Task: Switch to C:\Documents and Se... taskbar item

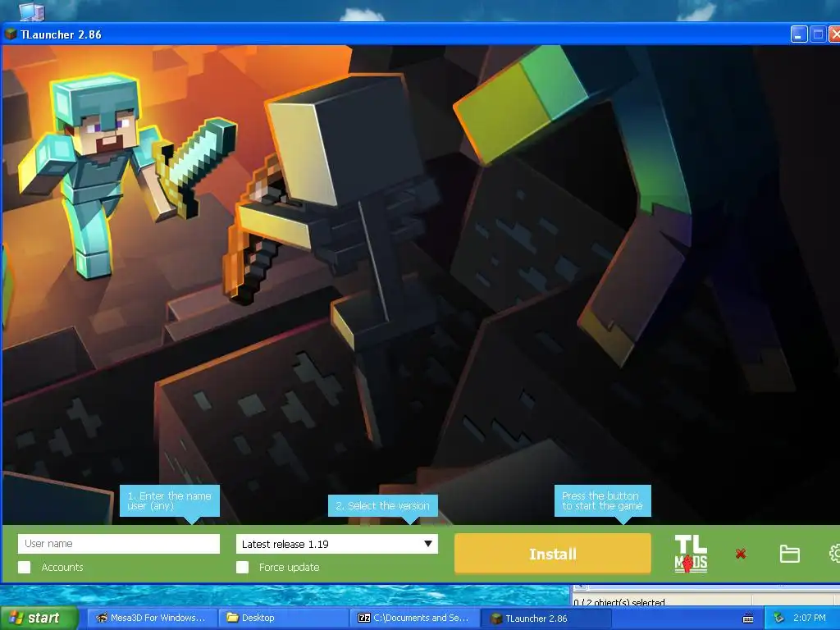Action: (414, 619)
